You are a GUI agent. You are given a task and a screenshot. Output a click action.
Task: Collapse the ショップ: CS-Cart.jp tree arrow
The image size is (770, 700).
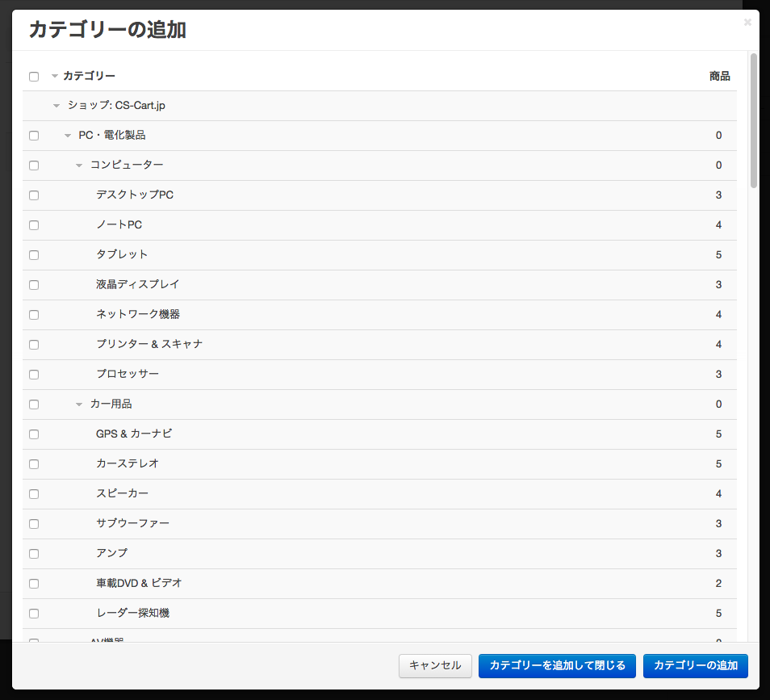(56, 106)
